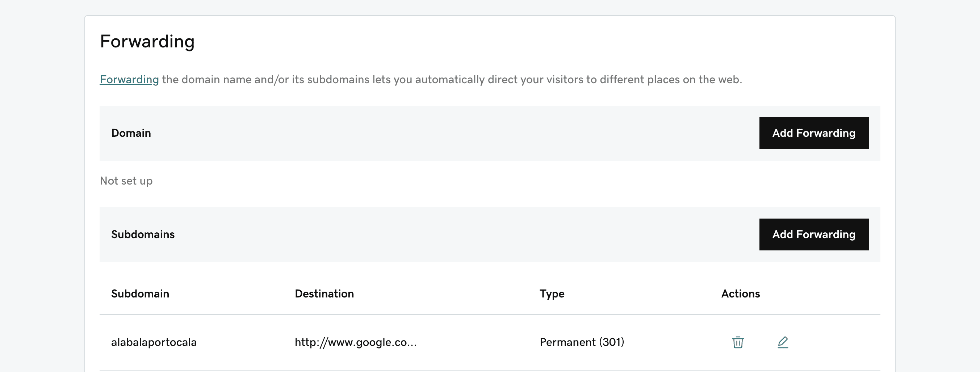Click the http://www.google.co... destination cell
The height and width of the screenshot is (372, 980).
pyautogui.click(x=356, y=342)
